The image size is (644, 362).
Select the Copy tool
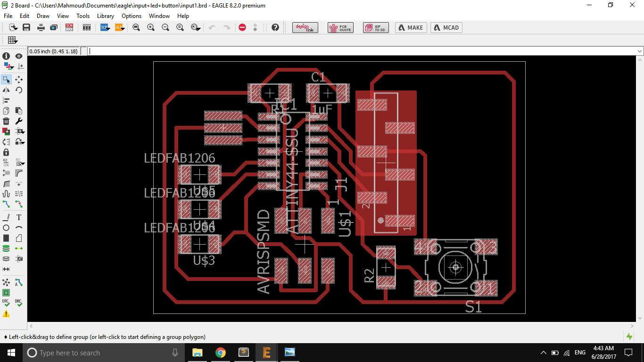(6, 111)
